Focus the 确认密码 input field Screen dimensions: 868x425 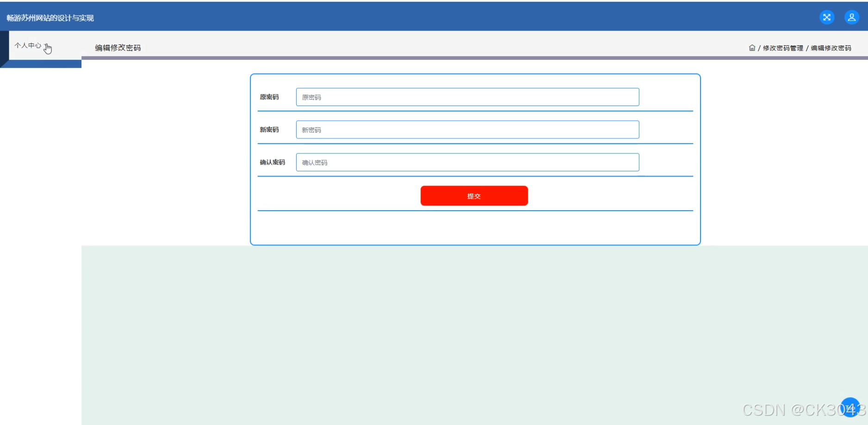point(467,162)
